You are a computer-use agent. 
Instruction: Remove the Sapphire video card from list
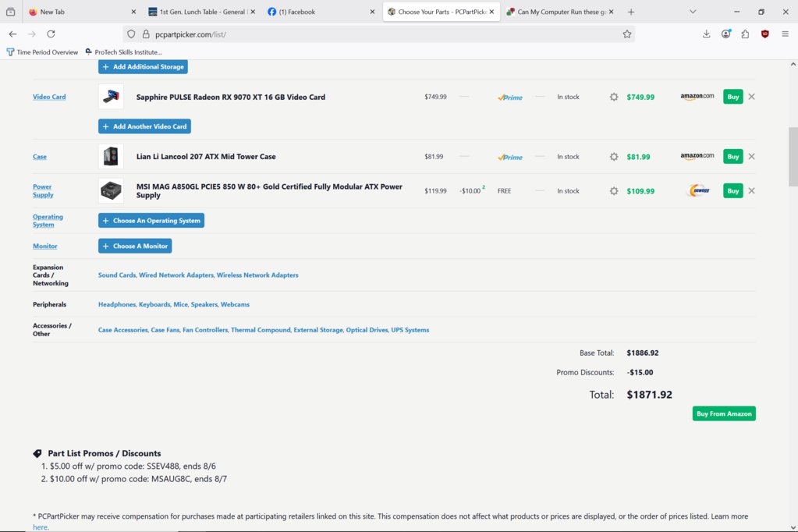click(x=752, y=97)
